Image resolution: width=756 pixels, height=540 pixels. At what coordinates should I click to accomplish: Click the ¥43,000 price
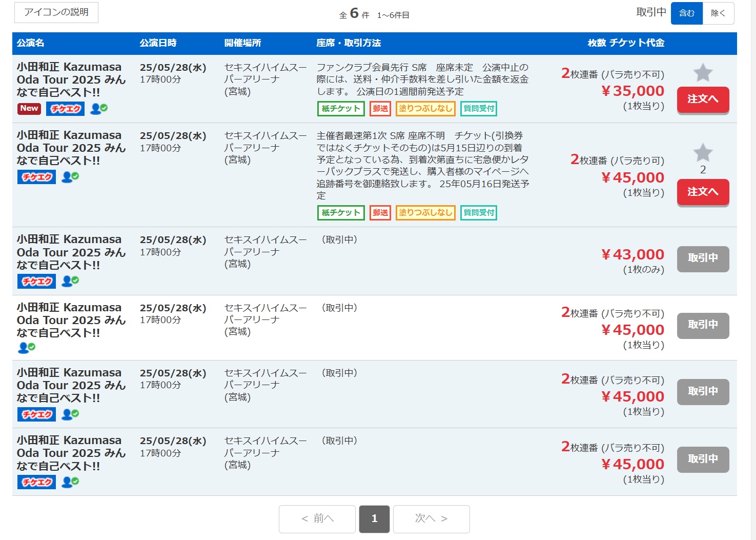[632, 254]
